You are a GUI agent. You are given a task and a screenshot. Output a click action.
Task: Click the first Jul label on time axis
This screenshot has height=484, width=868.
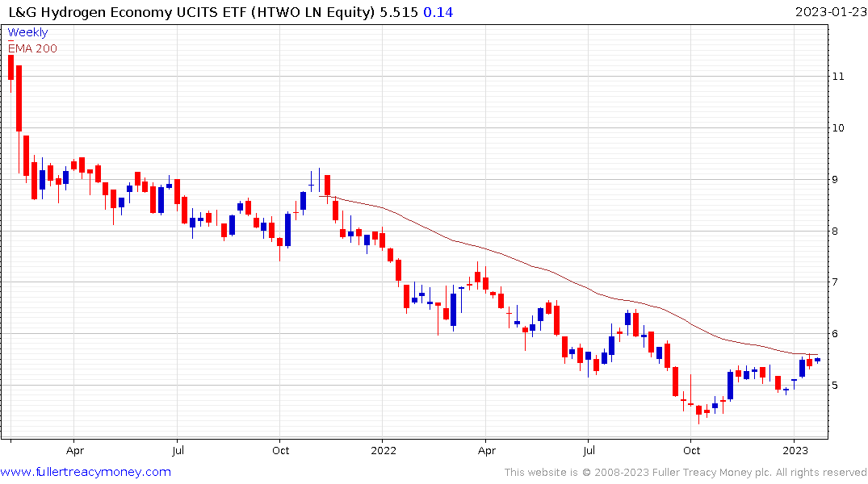coord(178,450)
